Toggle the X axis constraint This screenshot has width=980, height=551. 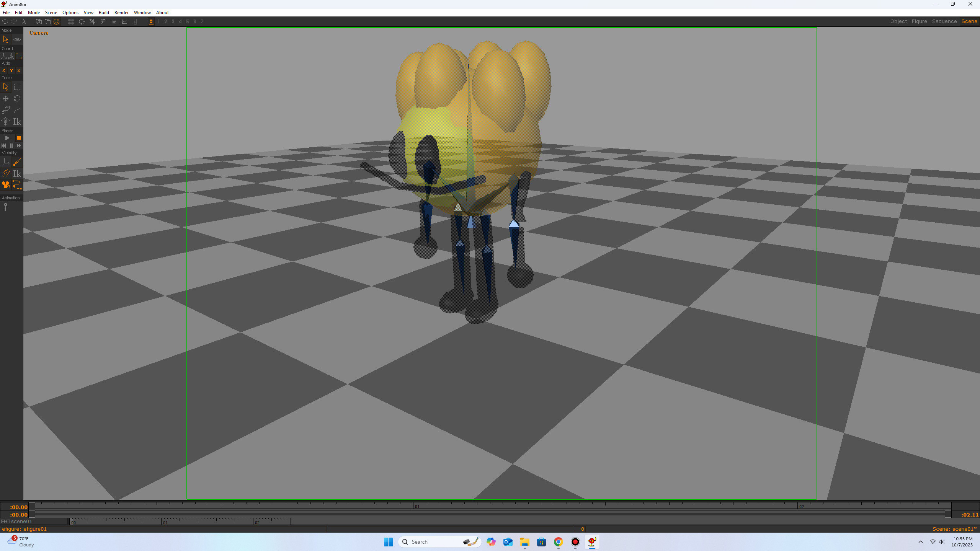click(x=3, y=70)
